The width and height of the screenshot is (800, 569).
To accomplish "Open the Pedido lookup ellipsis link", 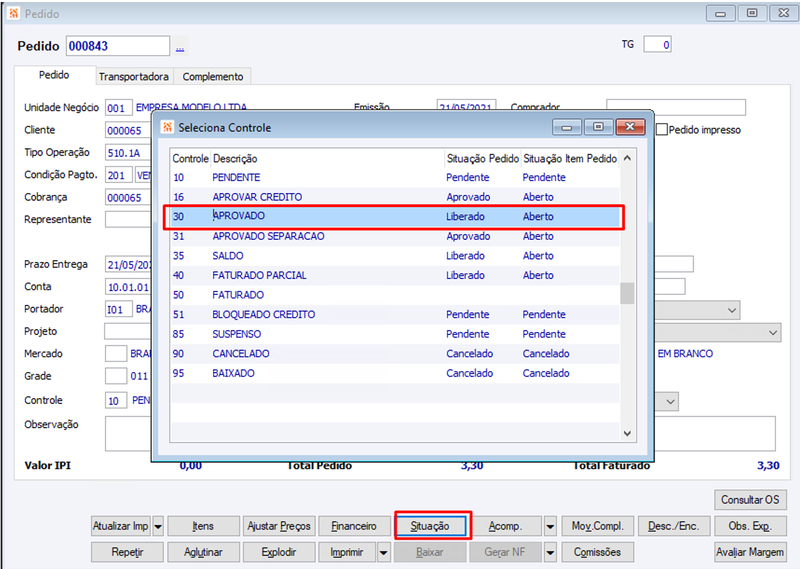I will (180, 47).
